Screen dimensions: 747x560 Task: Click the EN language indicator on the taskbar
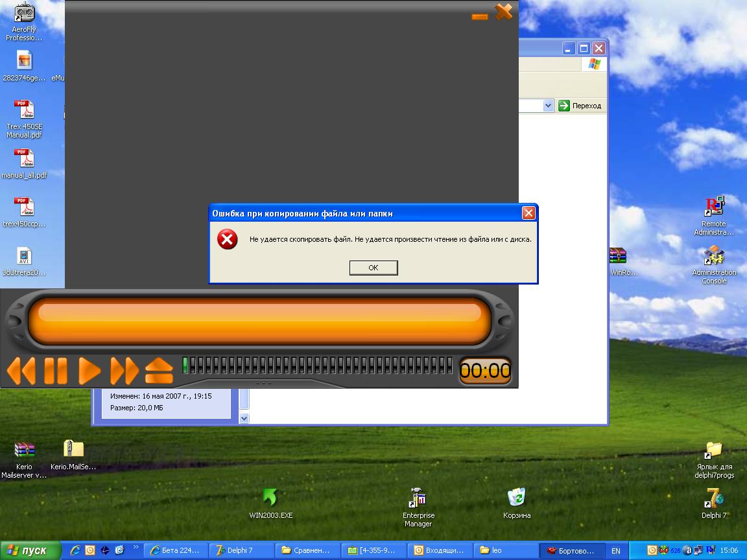616,551
